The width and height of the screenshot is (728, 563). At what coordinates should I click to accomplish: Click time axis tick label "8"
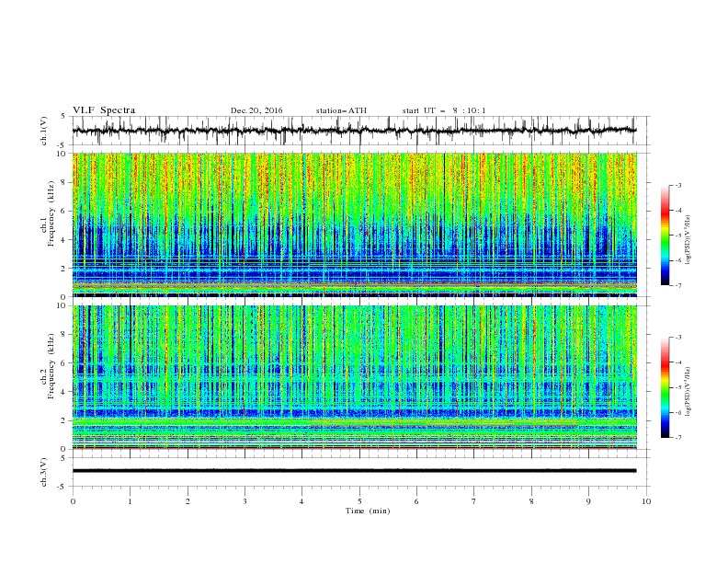tap(531, 501)
